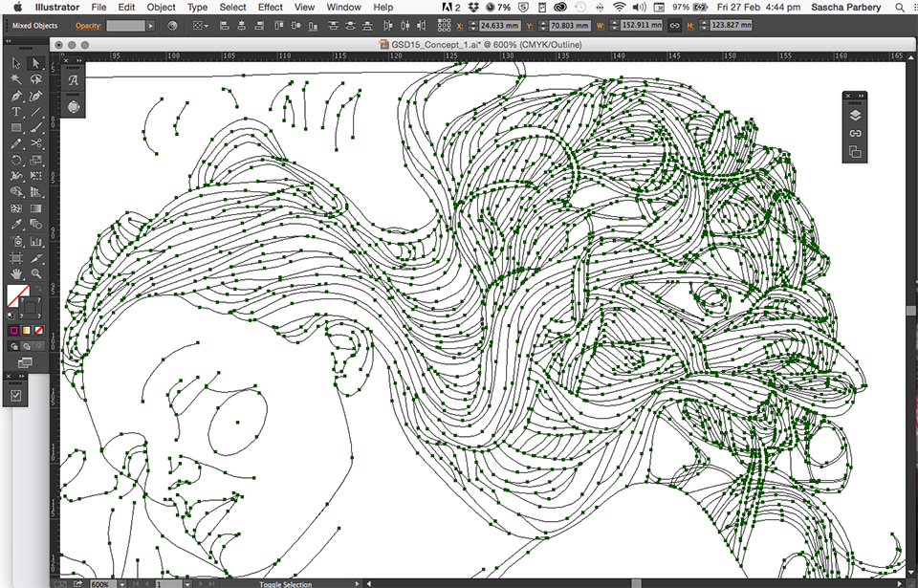Expand the Opacity slider dropdown arrow

tap(150, 26)
